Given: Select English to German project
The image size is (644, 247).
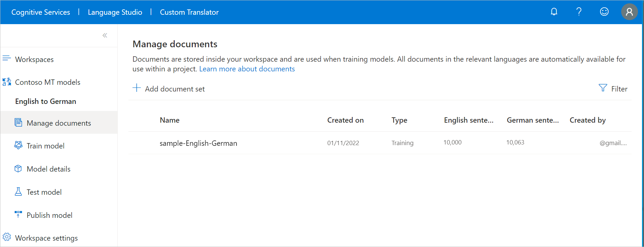Looking at the screenshot, I should point(46,101).
